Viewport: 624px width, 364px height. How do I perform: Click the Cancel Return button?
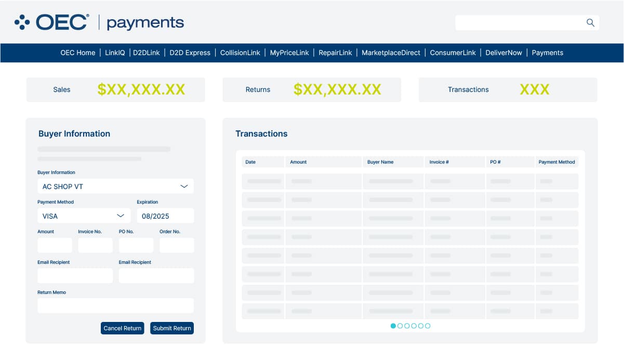[123, 328]
